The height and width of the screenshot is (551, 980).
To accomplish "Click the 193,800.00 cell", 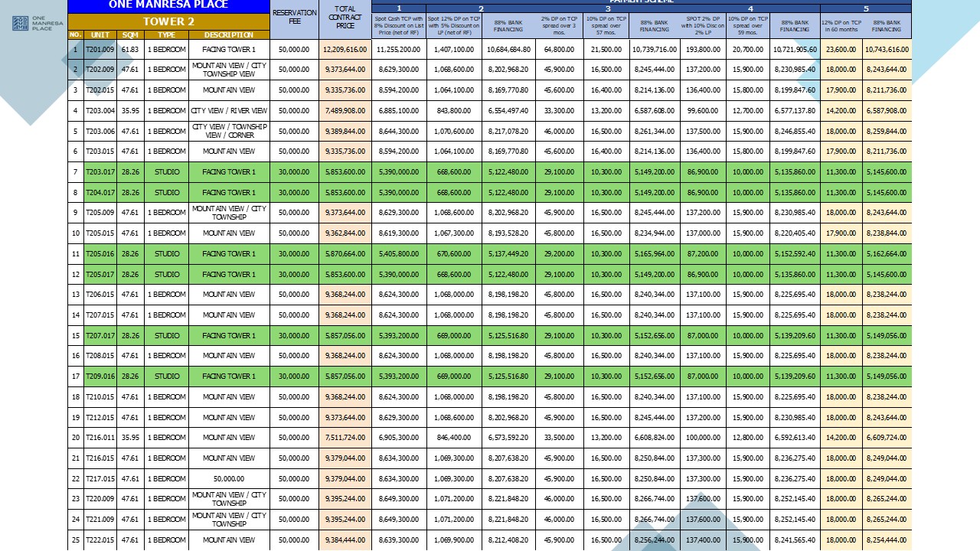I will tap(702, 49).
